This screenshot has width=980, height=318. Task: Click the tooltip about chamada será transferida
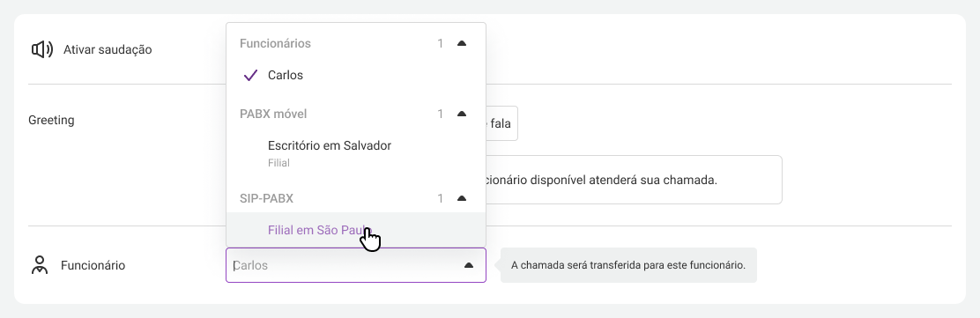point(628,265)
